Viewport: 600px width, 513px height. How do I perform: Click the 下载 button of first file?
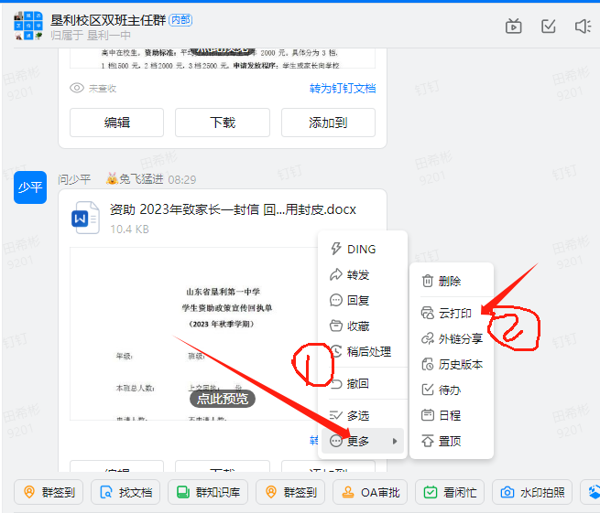[x=222, y=122]
